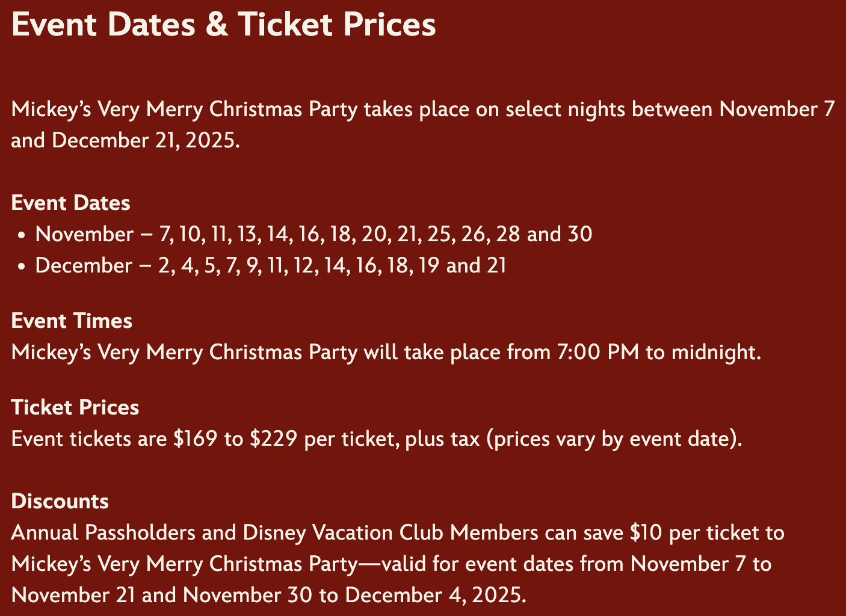846x616 pixels.
Task: Click the bullet before November
Action: pyautogui.click(x=22, y=235)
